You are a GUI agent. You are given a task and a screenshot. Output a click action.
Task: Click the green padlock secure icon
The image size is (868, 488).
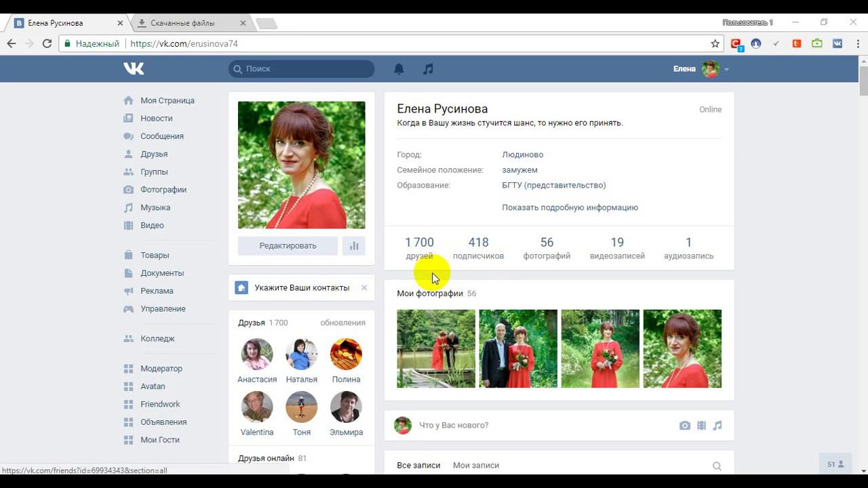click(66, 43)
